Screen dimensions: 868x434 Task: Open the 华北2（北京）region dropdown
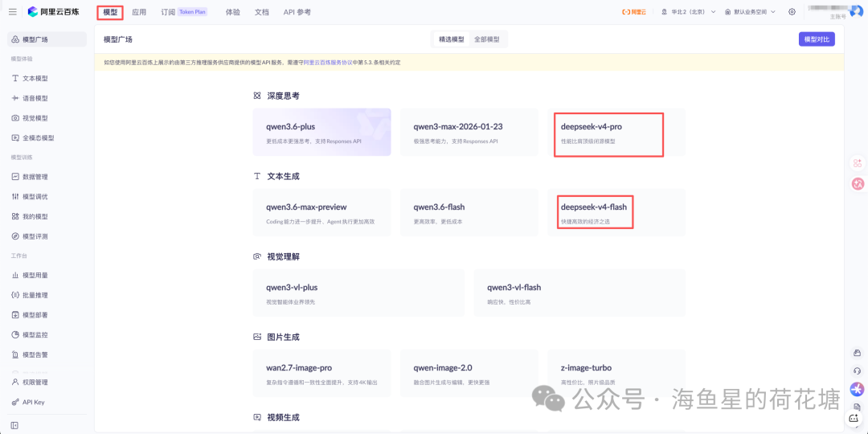tap(688, 11)
